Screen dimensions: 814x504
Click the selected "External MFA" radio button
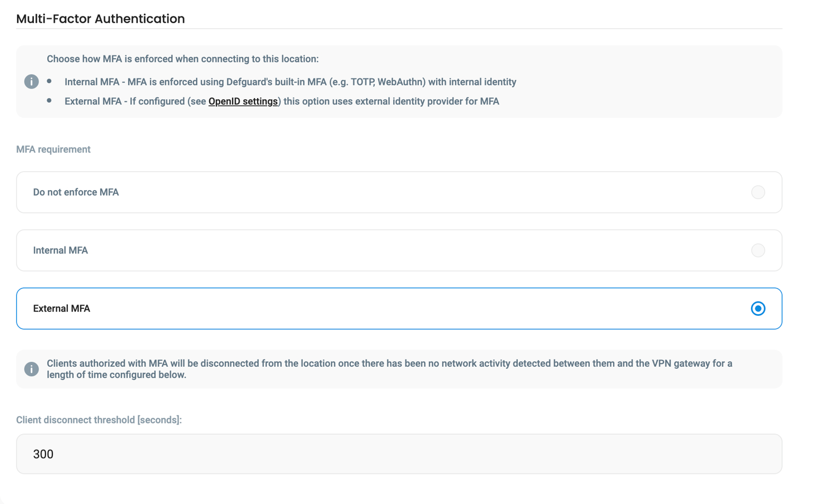click(758, 308)
